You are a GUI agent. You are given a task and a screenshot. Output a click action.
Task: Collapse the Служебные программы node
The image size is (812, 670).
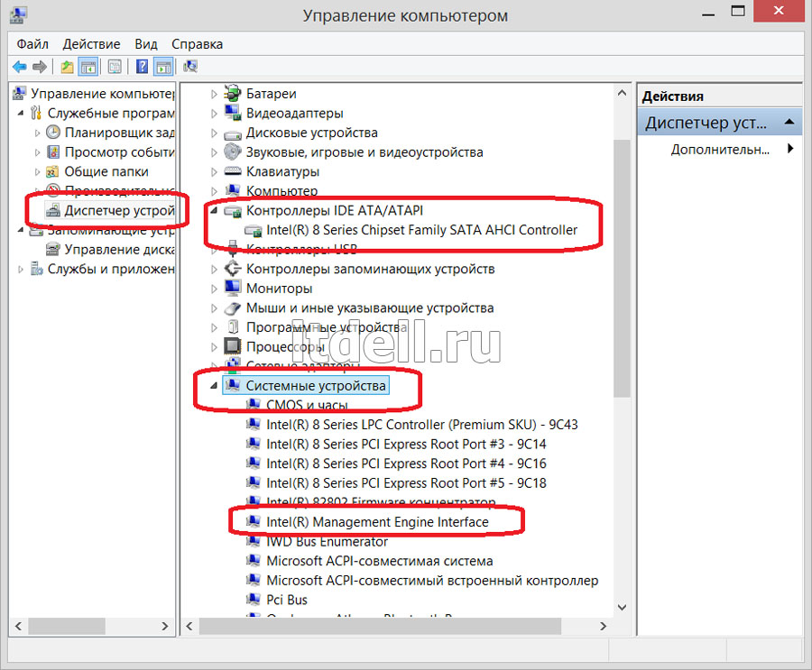21,113
